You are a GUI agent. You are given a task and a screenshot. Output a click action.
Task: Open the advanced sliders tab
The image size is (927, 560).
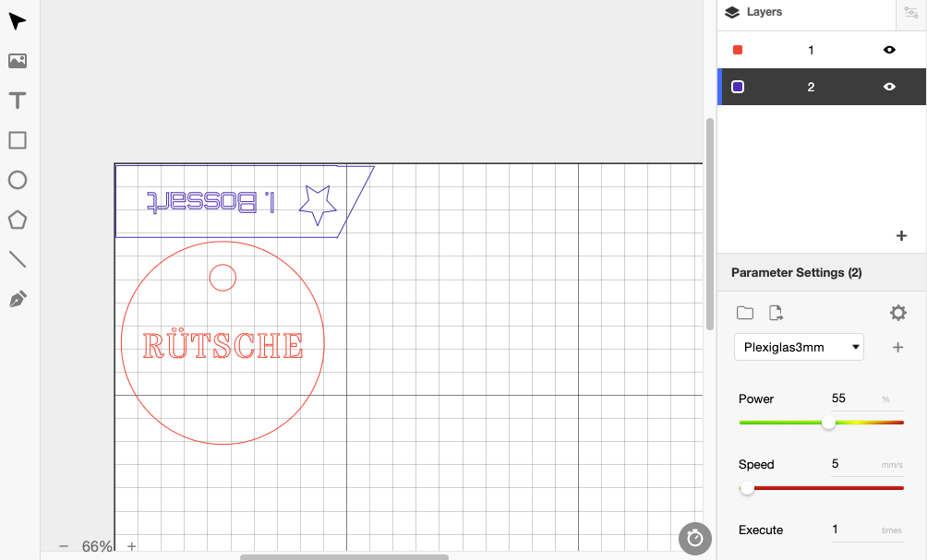(x=910, y=12)
